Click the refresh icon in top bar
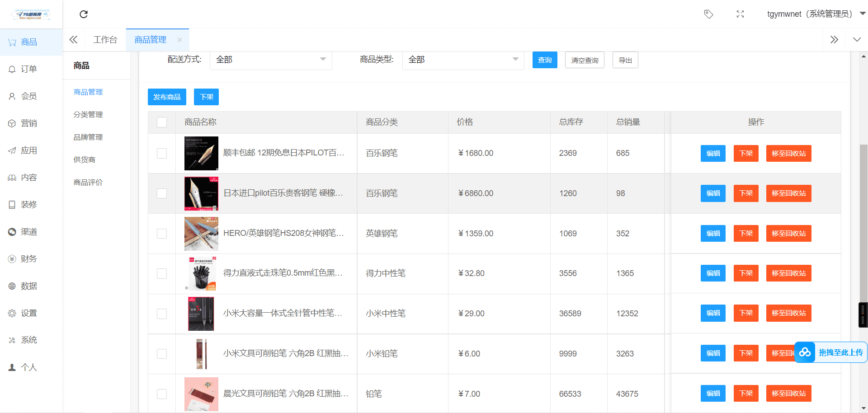The image size is (868, 413). point(84,14)
